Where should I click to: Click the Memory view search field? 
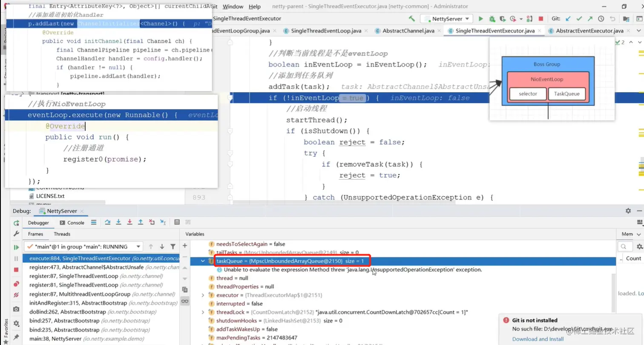pyautogui.click(x=625, y=246)
